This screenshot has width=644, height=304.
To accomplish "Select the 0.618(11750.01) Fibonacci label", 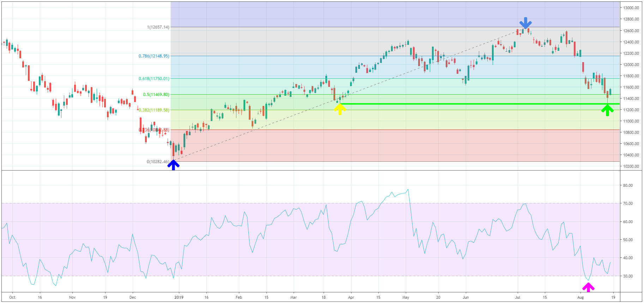I will coord(154,79).
